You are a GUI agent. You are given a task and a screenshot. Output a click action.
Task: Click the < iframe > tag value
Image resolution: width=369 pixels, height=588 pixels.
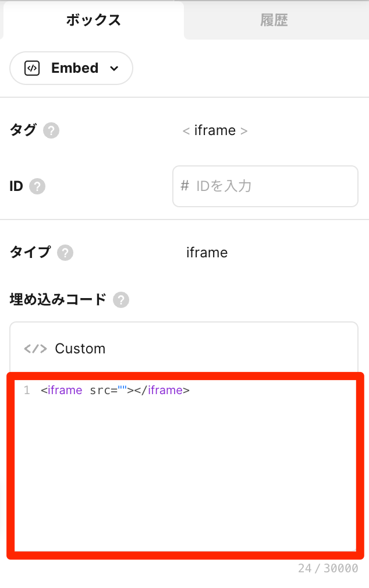click(215, 130)
